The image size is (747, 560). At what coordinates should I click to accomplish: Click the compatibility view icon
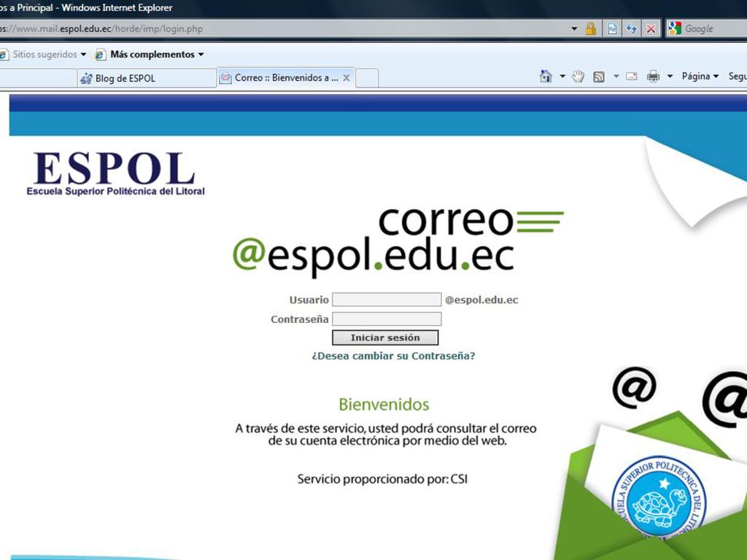pyautogui.click(x=612, y=28)
